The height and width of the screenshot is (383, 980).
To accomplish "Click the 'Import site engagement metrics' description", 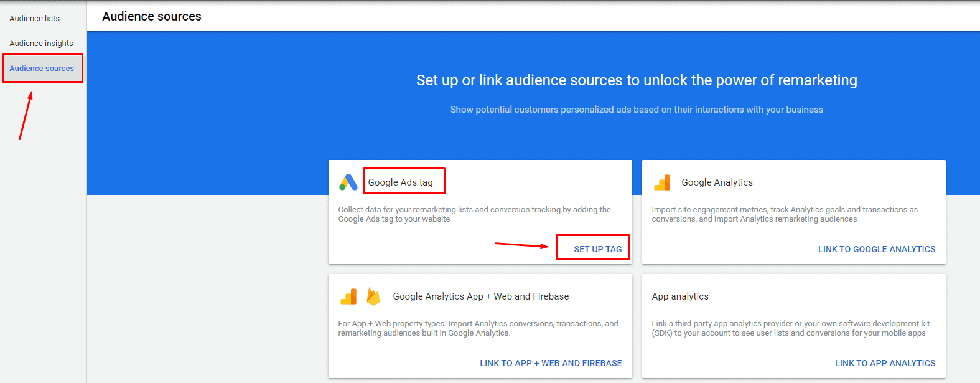I will (785, 214).
